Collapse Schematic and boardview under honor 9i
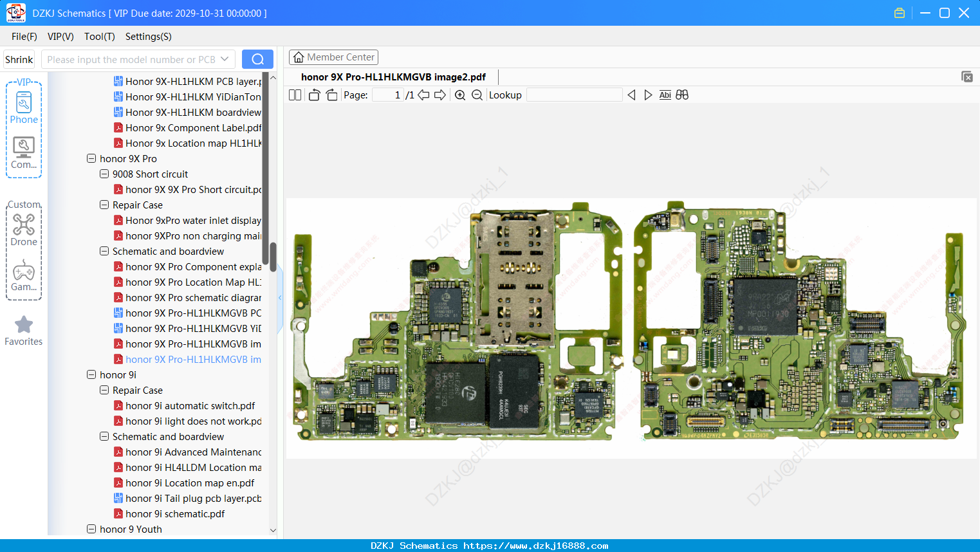980x552 pixels. point(104,436)
